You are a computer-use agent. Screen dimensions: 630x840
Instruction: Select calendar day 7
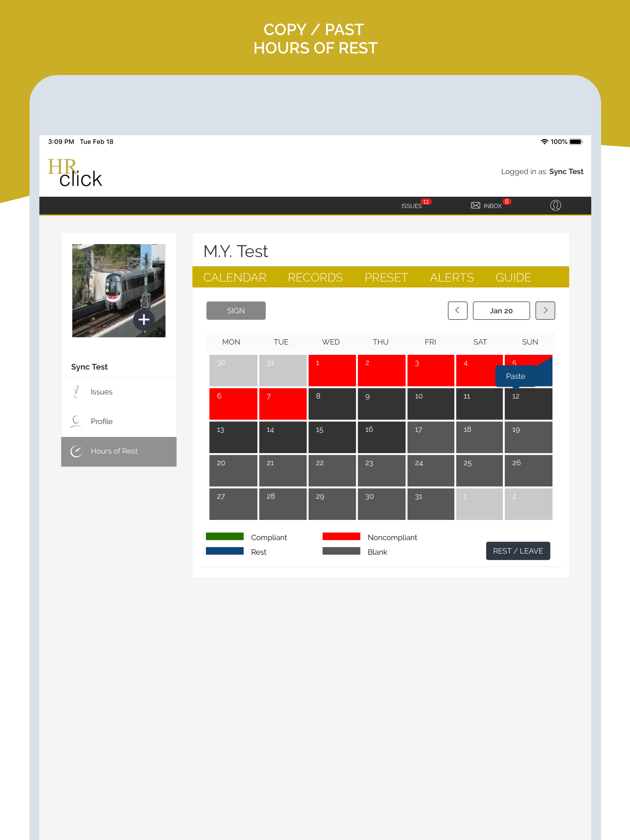pos(283,404)
